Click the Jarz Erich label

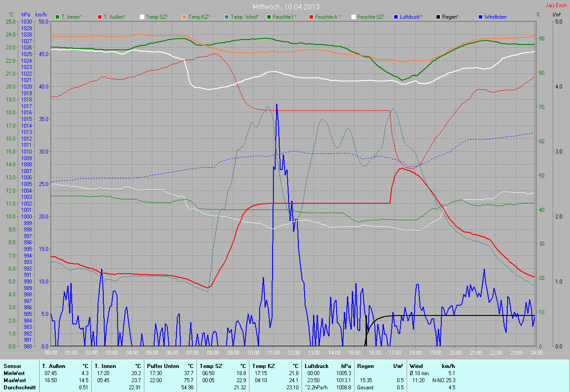558,5
